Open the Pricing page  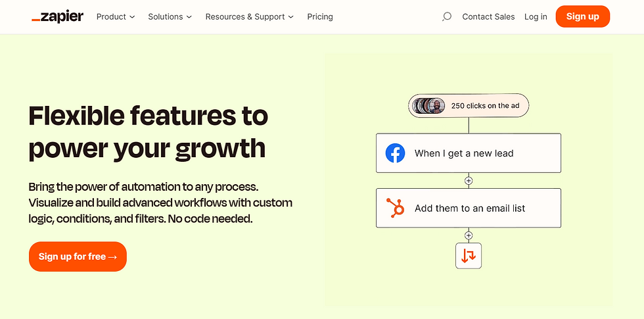coord(320,16)
